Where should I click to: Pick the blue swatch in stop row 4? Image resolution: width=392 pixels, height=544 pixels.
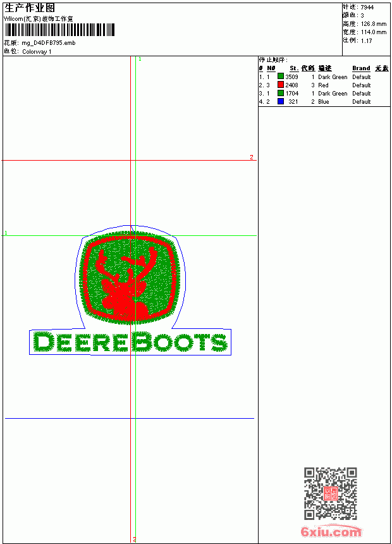tap(281, 101)
